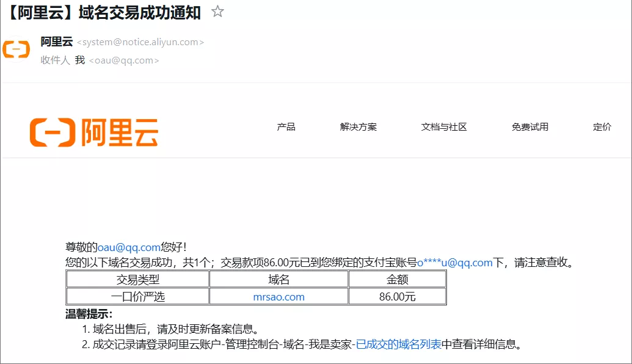This screenshot has height=364, width=632.
Task: Click the 收件人 label
Action: 55,60
